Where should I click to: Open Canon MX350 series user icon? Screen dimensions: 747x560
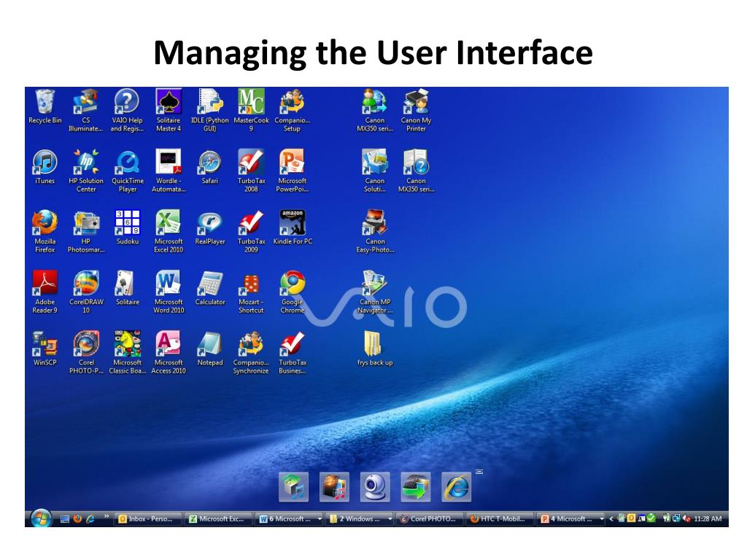(375, 111)
